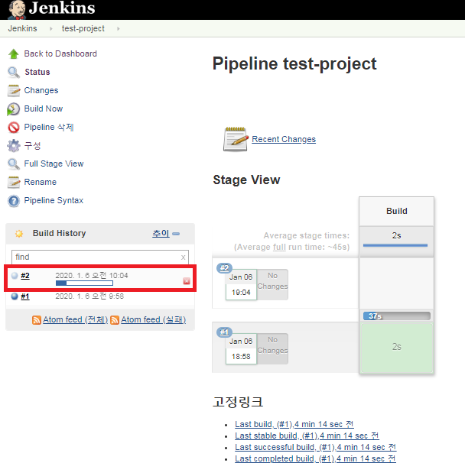Select Rename in sidebar
Image resolution: width=465 pixels, height=476 pixels.
(40, 182)
